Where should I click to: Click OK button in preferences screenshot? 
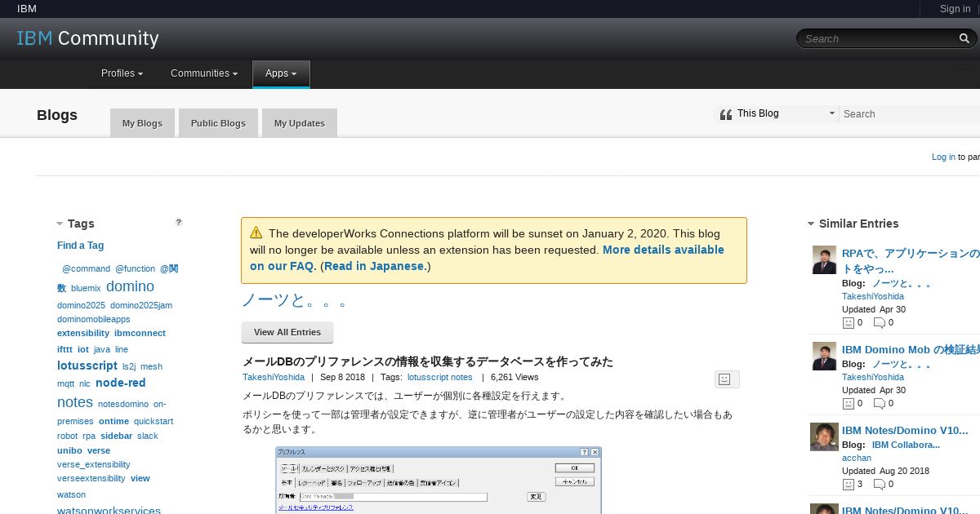[574, 467]
